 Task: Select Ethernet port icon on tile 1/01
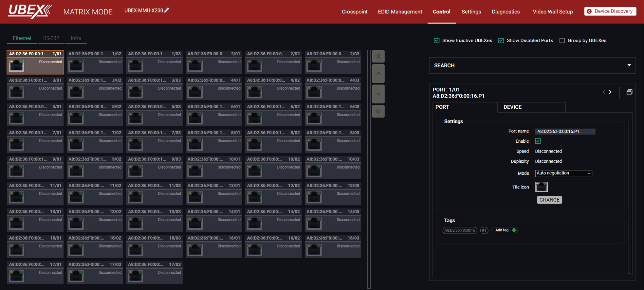click(x=16, y=66)
